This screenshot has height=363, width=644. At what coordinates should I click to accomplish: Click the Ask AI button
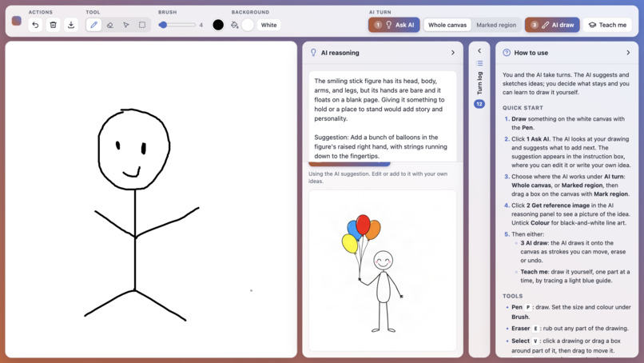click(x=394, y=25)
